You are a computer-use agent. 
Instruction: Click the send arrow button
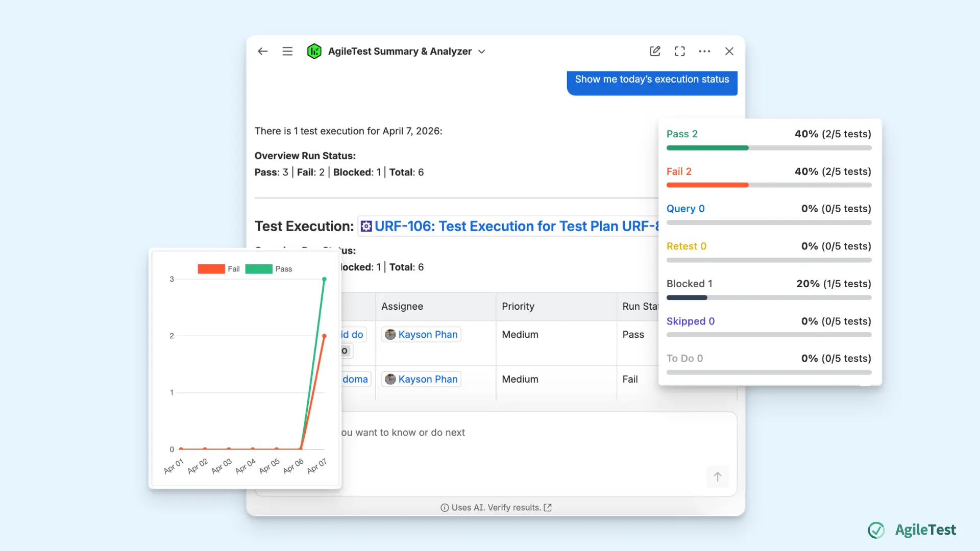click(x=717, y=477)
